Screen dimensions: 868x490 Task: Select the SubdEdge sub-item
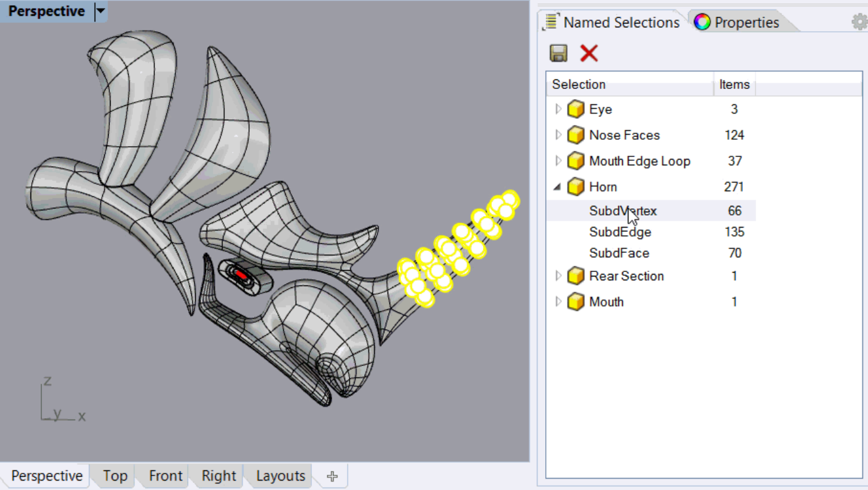tap(620, 232)
